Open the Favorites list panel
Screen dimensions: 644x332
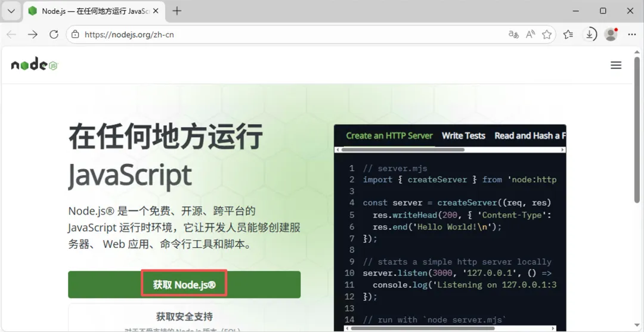(568, 35)
